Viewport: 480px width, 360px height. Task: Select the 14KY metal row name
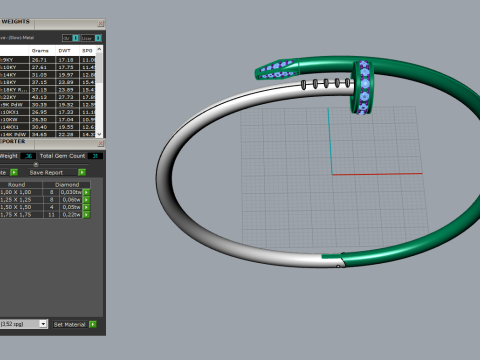(x=9, y=75)
